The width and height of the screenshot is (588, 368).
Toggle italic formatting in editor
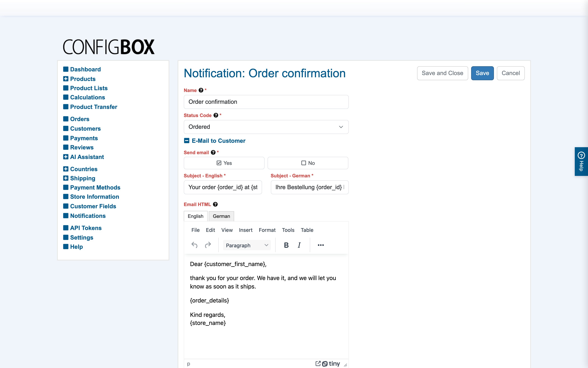[299, 245]
